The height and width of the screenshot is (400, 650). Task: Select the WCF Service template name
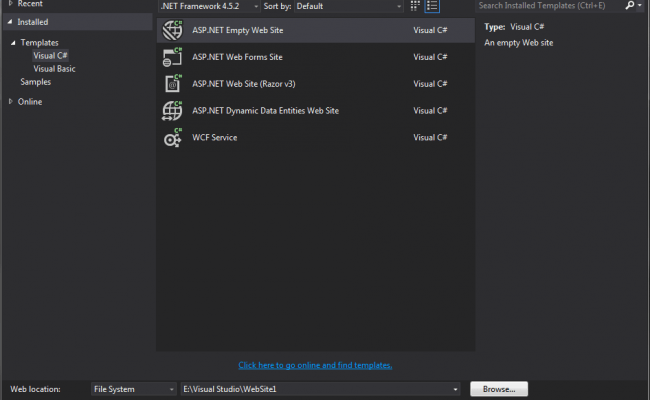click(214, 138)
